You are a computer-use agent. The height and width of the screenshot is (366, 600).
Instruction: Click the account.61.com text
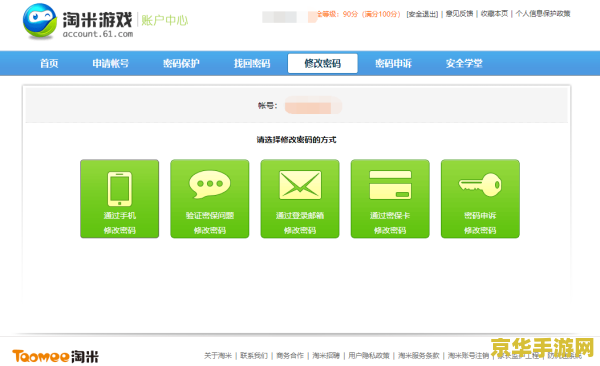click(98, 34)
